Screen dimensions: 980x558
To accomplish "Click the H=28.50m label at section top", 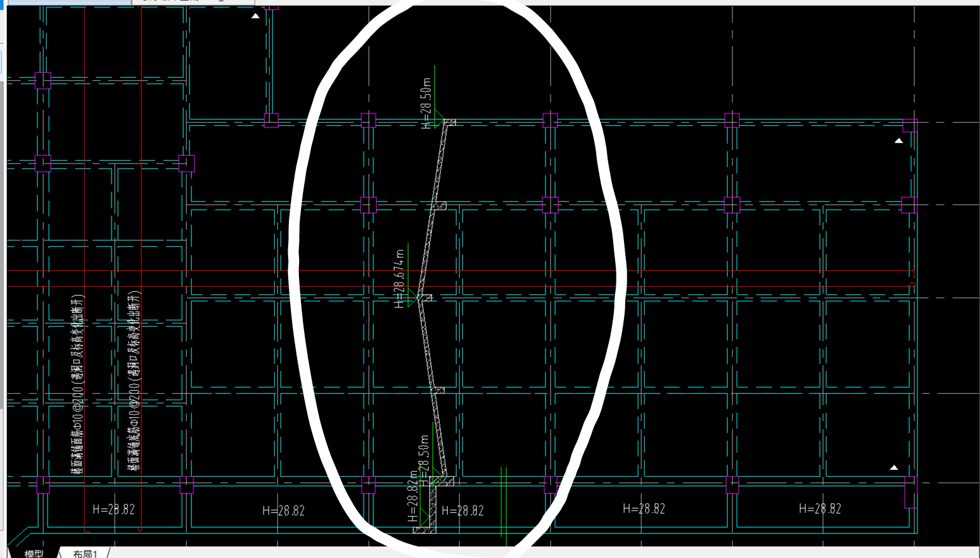I will (x=426, y=103).
